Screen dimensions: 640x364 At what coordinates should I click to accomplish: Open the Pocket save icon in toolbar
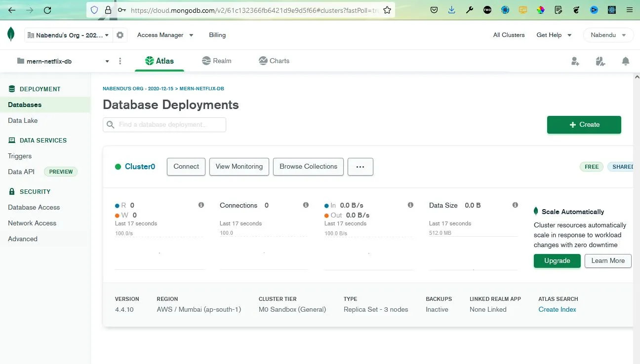tap(434, 10)
